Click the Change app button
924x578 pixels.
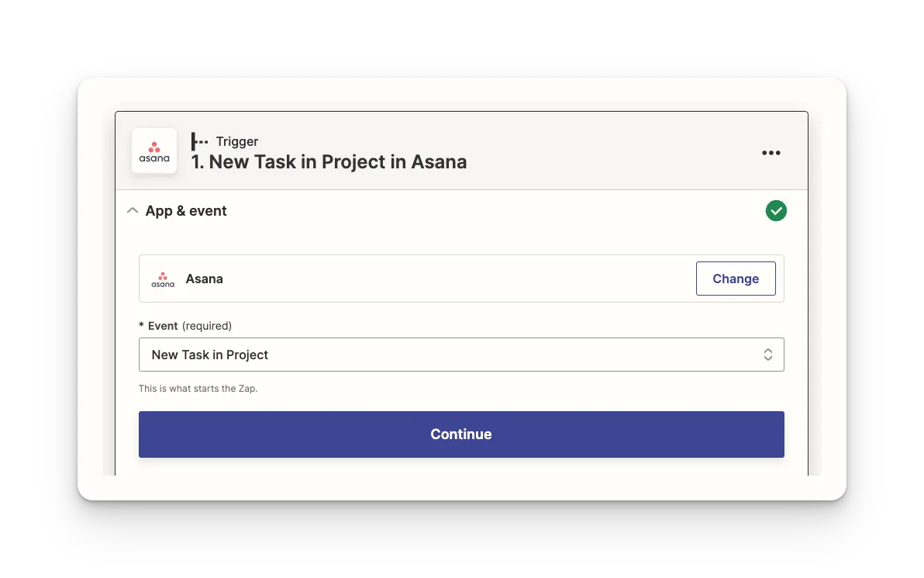[x=736, y=279]
